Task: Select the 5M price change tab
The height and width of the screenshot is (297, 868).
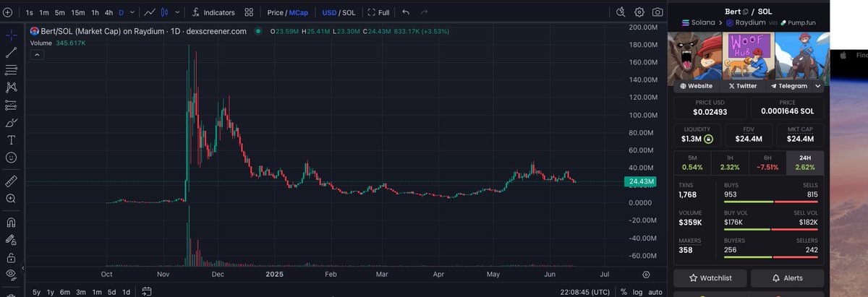Action: click(x=692, y=163)
